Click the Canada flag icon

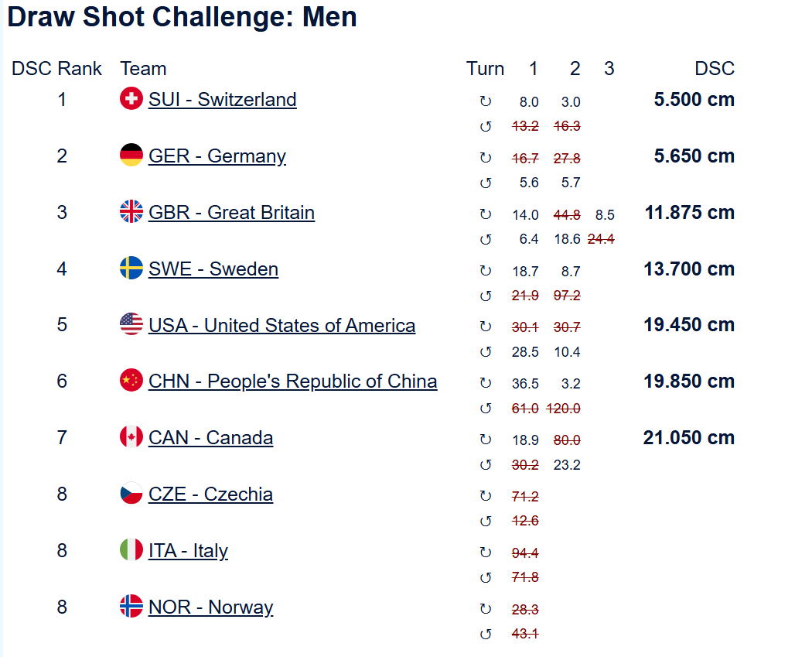(x=131, y=437)
